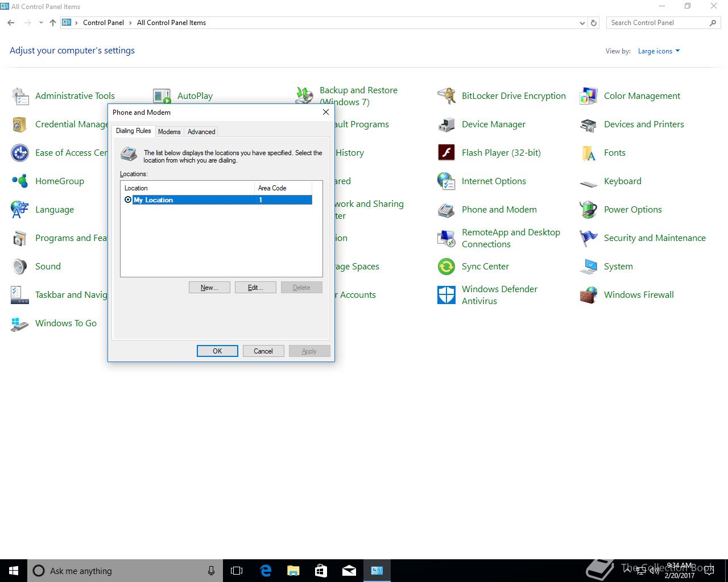This screenshot has height=582, width=728.
Task: Open Power Options icon
Action: point(589,210)
